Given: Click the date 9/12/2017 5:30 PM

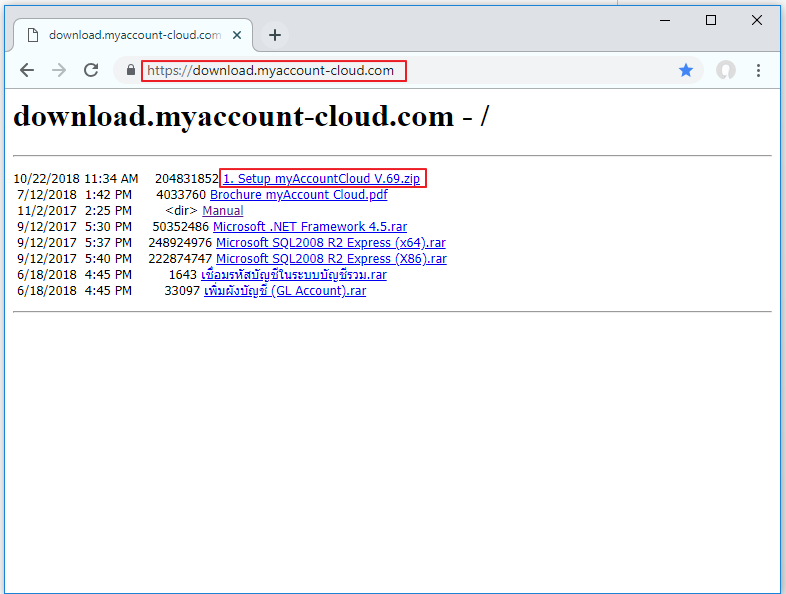Looking at the screenshot, I should [74, 227].
